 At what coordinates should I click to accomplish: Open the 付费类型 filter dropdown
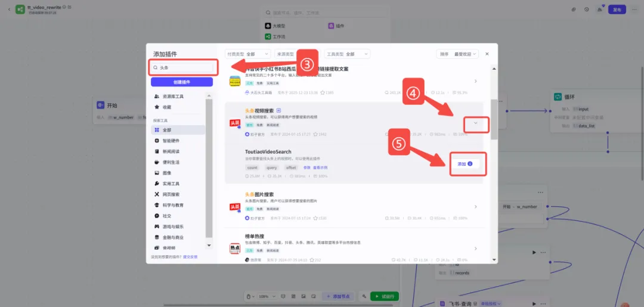[248, 54]
